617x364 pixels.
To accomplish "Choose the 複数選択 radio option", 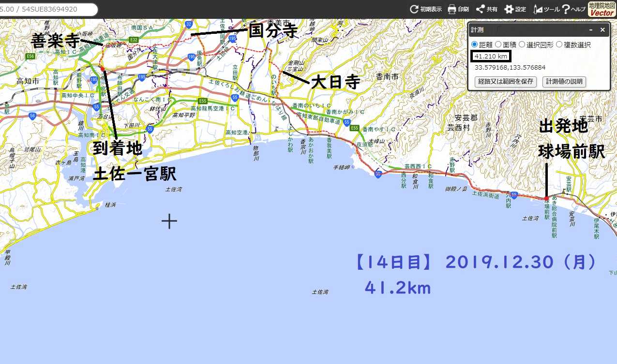I will pos(559,44).
